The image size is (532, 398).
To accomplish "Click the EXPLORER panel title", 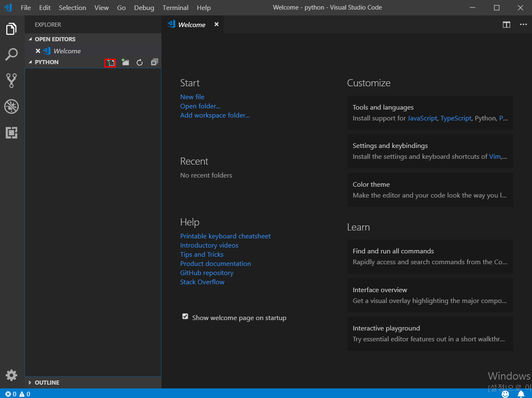I will click(48, 25).
